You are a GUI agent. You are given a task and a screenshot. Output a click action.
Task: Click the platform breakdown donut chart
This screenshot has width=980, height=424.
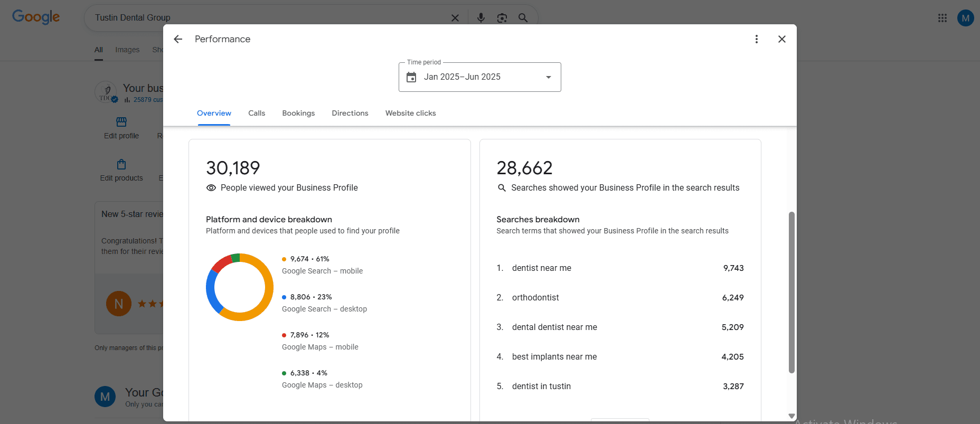[240, 287]
